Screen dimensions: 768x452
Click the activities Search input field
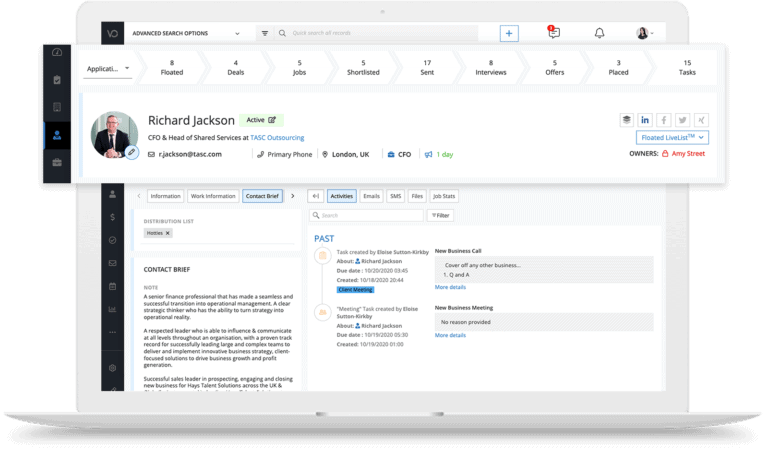pos(366,215)
